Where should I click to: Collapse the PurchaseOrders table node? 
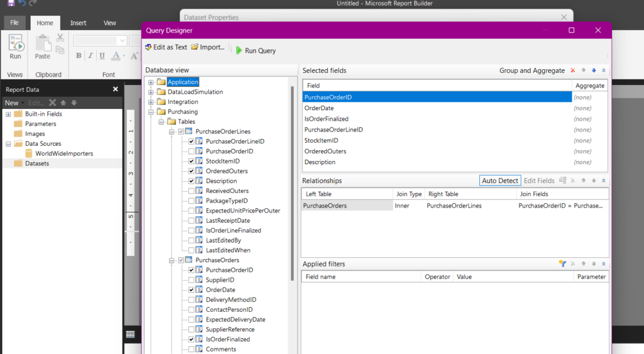tap(172, 260)
